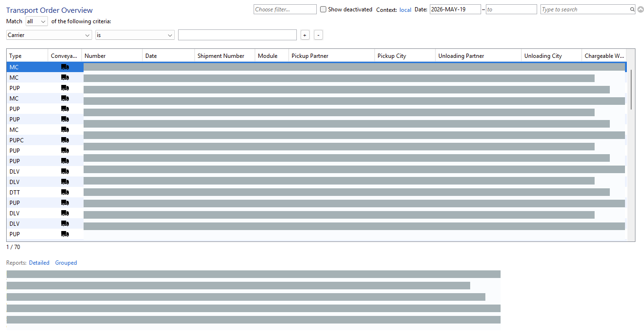
Task: Sort by the Pickup City column header
Action: (405, 55)
